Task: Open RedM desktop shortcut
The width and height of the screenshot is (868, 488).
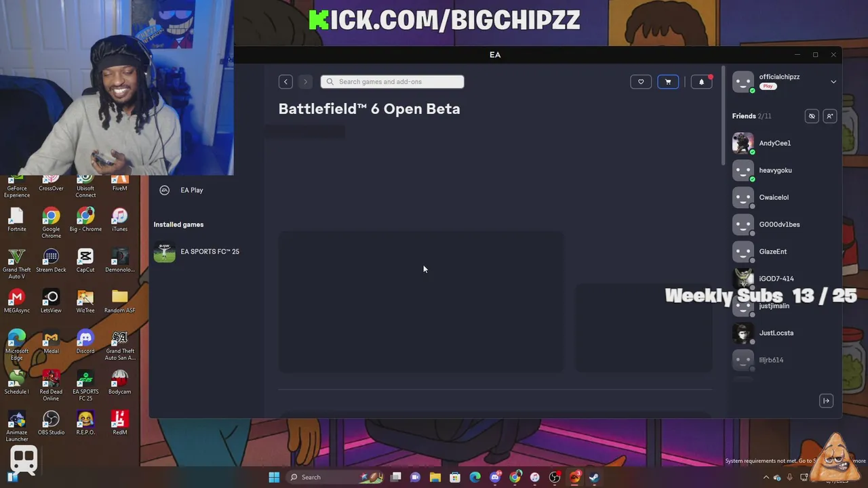Action: 119,423
